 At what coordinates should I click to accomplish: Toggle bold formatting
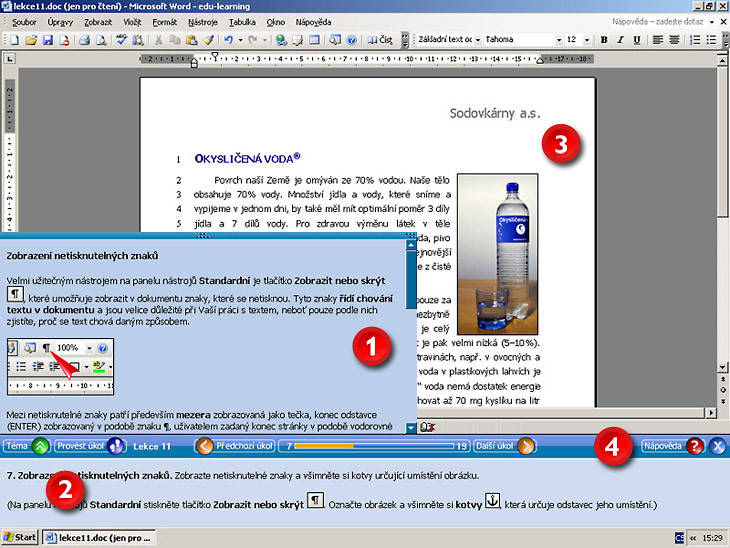[x=604, y=40]
